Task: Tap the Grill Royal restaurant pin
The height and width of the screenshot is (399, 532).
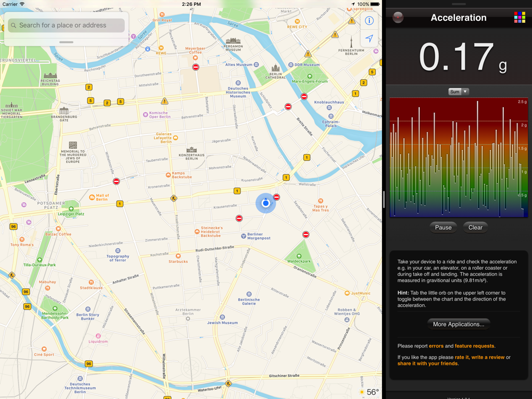Action: point(162,14)
